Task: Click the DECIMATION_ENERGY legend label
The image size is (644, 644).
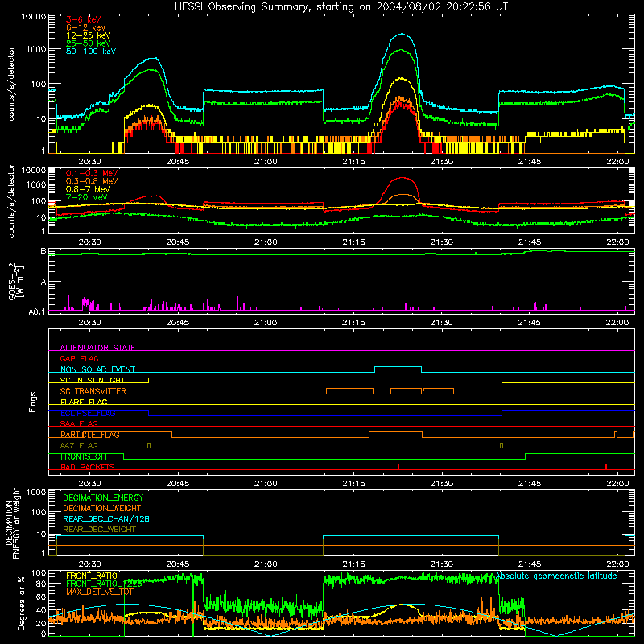Action: pos(103,497)
